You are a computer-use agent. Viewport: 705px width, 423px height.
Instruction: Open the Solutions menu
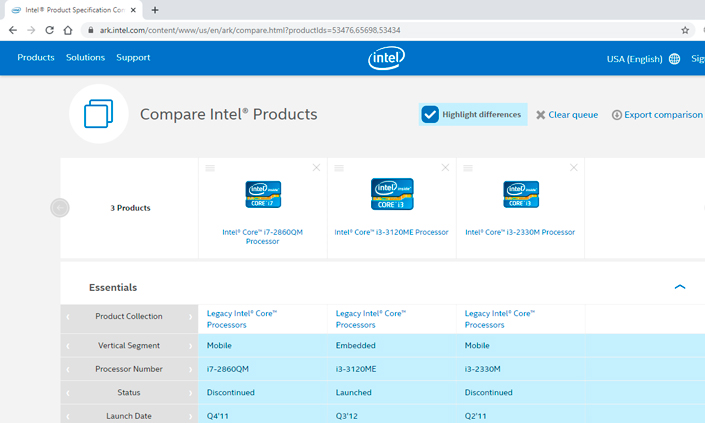click(85, 58)
